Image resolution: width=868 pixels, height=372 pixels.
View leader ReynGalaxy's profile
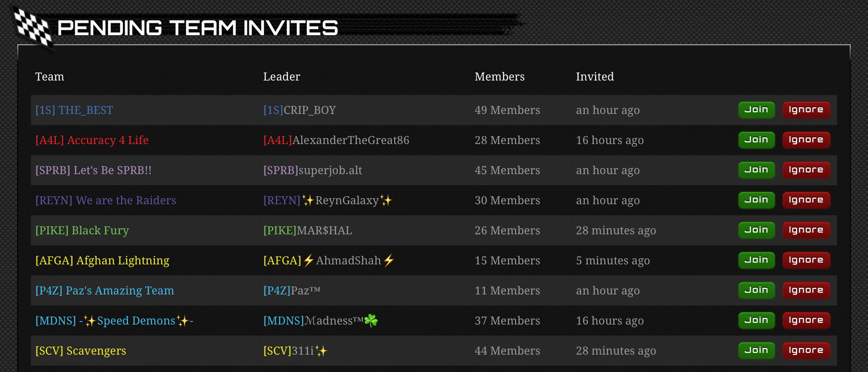[327, 200]
